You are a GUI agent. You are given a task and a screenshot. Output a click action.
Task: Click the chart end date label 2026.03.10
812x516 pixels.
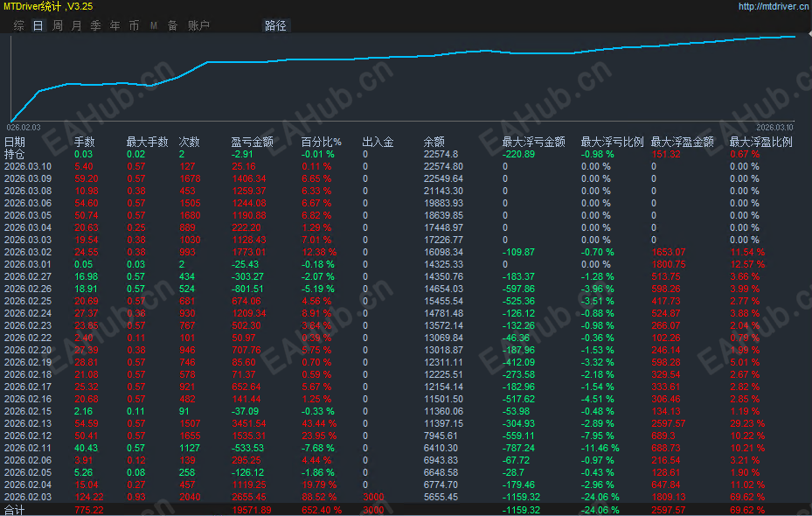click(774, 128)
